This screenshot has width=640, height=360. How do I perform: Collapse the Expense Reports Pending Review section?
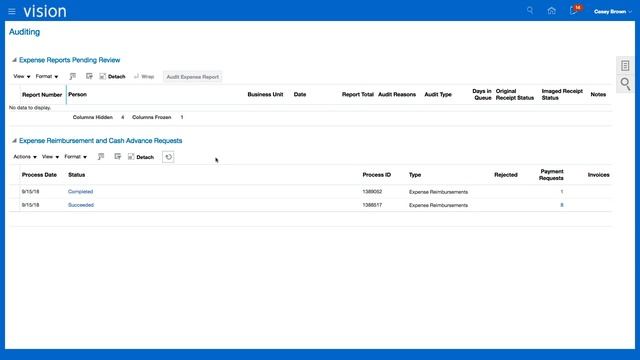pyautogui.click(x=14, y=60)
